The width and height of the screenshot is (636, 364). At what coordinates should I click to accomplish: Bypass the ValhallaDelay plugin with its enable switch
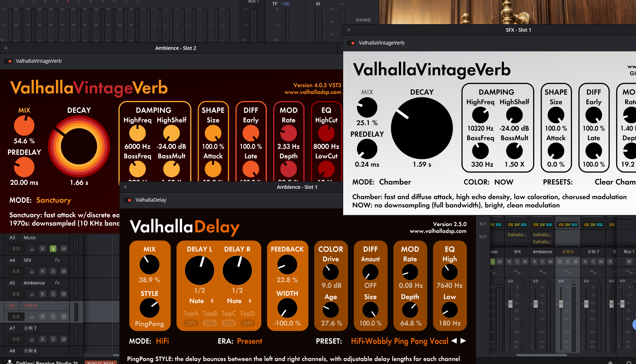coord(128,200)
